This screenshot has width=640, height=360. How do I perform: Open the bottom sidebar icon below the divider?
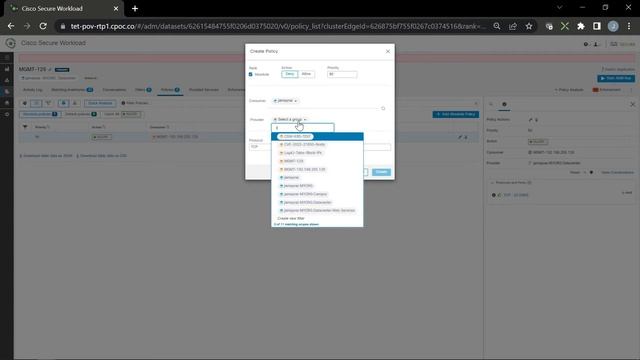[x=7, y=115]
